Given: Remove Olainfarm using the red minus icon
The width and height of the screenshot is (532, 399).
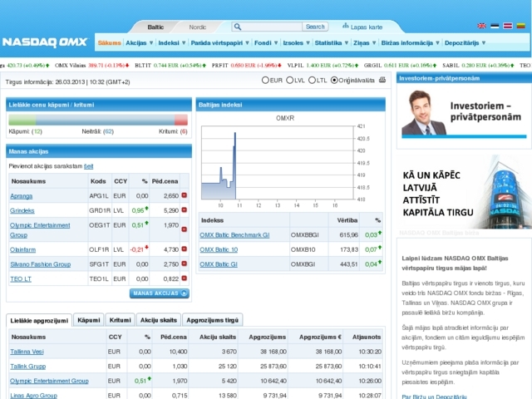Looking at the screenshot, I should coord(185,249).
